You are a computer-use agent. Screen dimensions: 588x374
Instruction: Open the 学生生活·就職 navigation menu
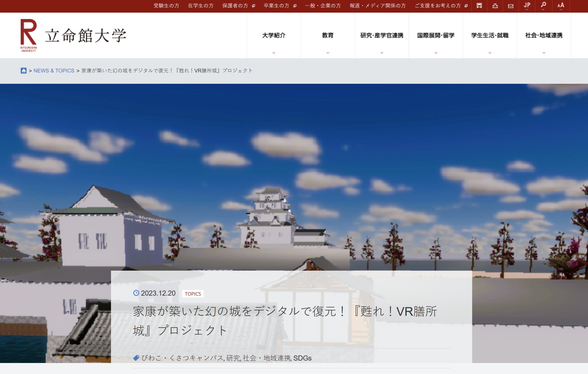490,35
